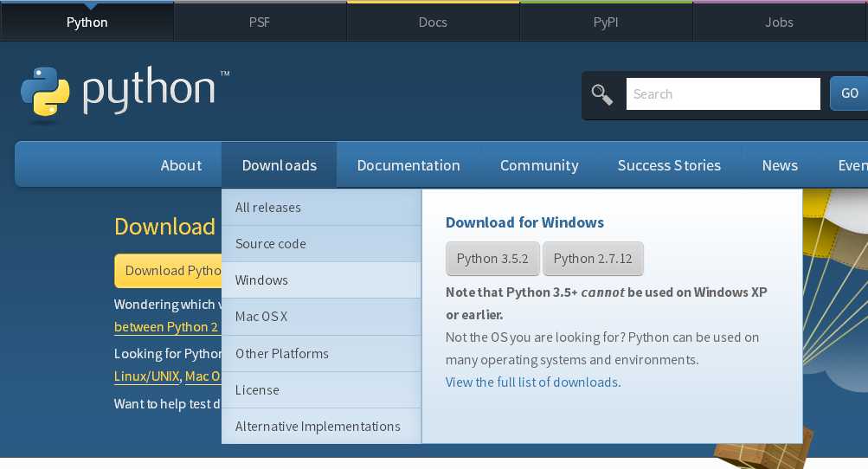Download Python 3.5.2 for Windows
This screenshot has width=868, height=469.
click(492, 259)
